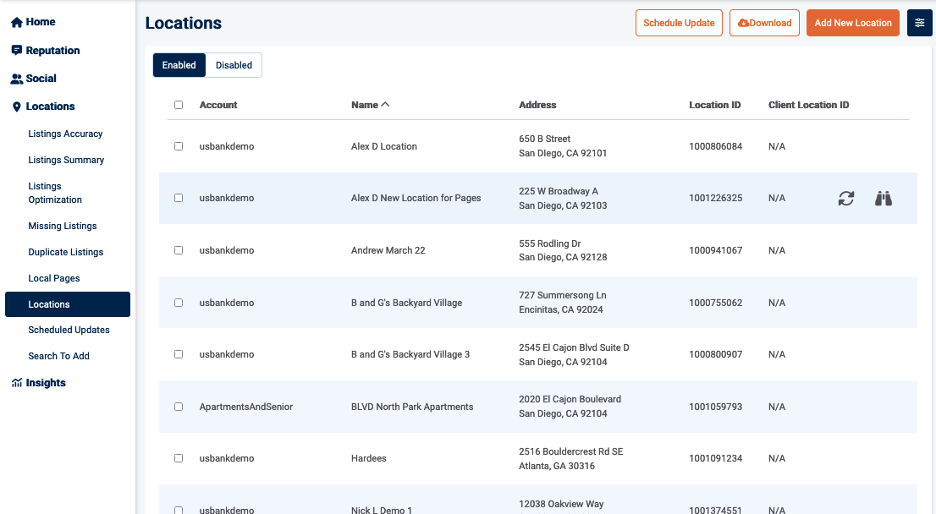Click the Reputation chat icon in sidebar

pos(16,50)
